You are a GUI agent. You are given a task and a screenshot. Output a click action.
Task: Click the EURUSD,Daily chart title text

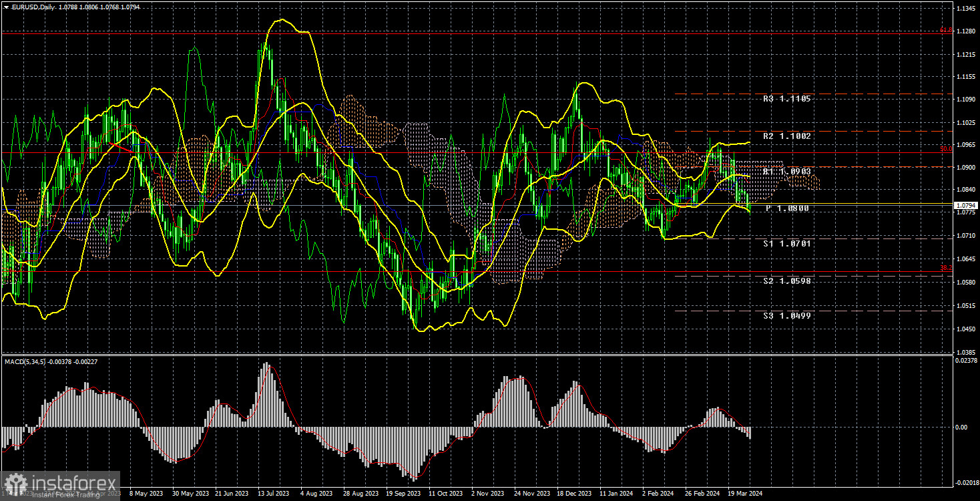click(33, 6)
